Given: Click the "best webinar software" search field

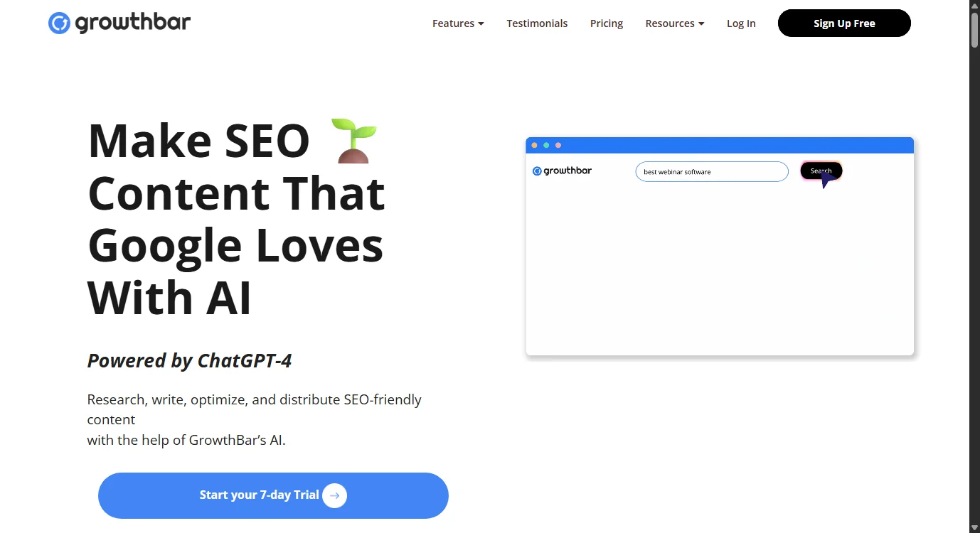Looking at the screenshot, I should pos(711,172).
